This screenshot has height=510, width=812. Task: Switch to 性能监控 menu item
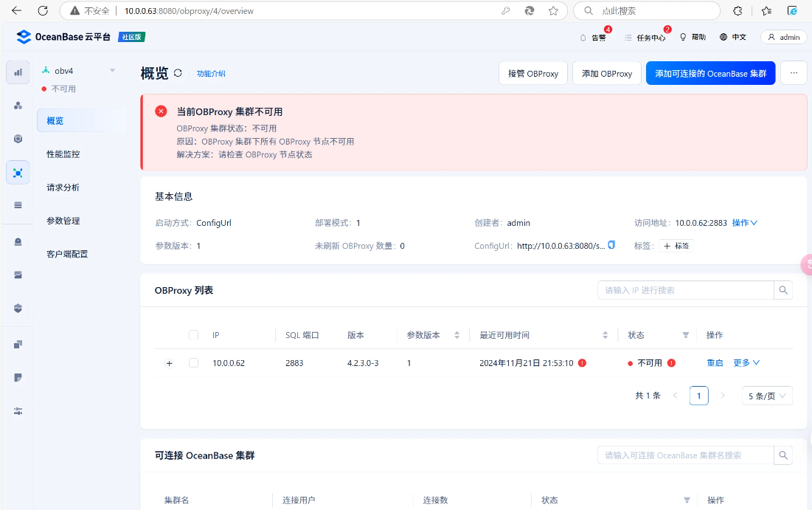click(63, 154)
